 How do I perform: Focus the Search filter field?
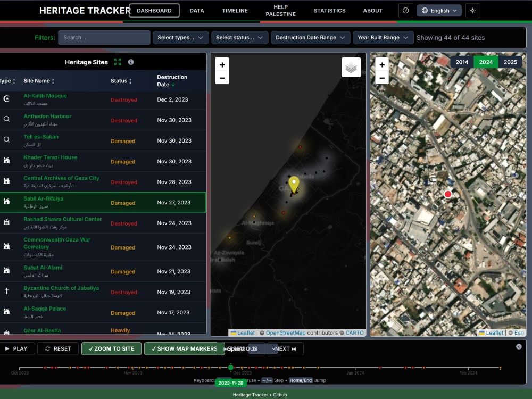point(104,38)
